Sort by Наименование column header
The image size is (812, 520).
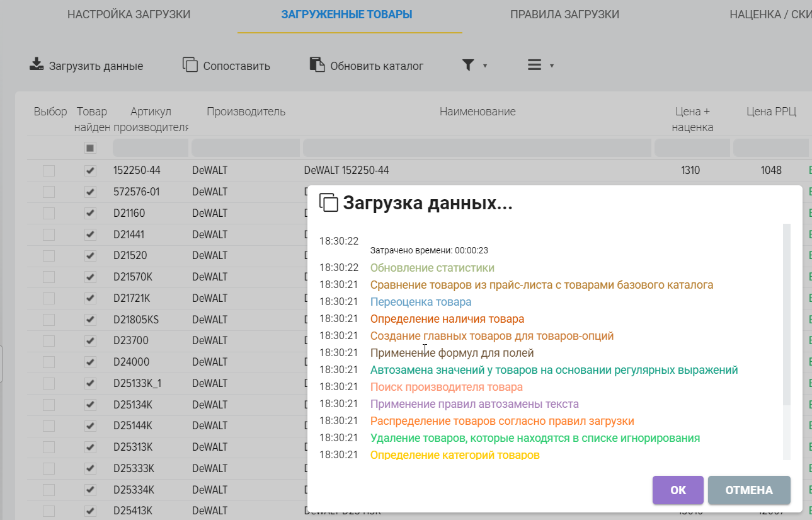[477, 112]
